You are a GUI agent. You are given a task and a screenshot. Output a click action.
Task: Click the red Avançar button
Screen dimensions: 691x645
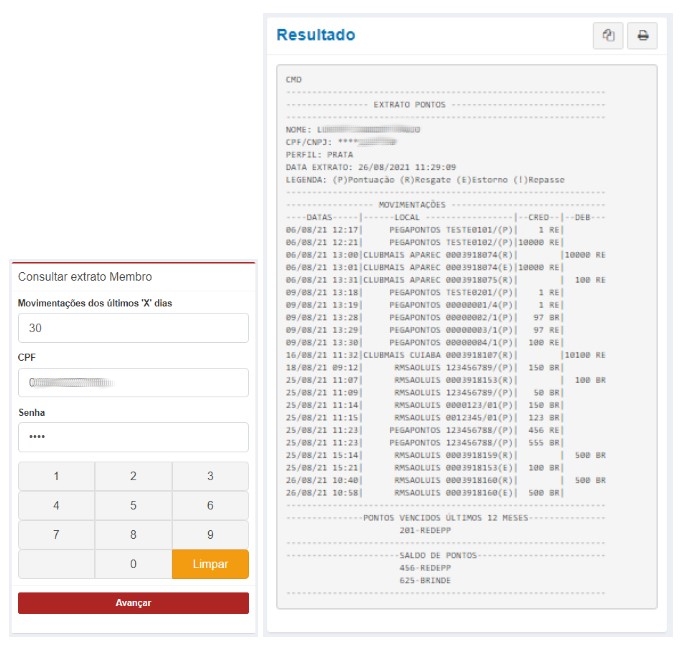click(133, 603)
